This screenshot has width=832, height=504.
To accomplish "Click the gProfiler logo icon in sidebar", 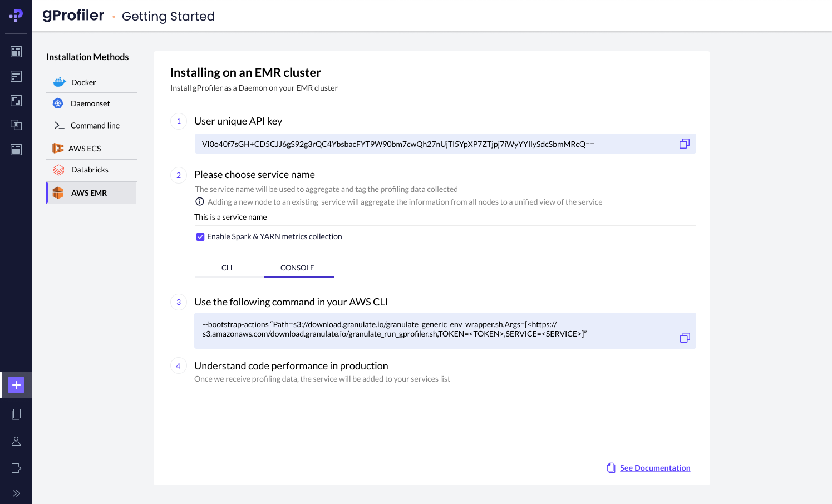I will point(16,16).
